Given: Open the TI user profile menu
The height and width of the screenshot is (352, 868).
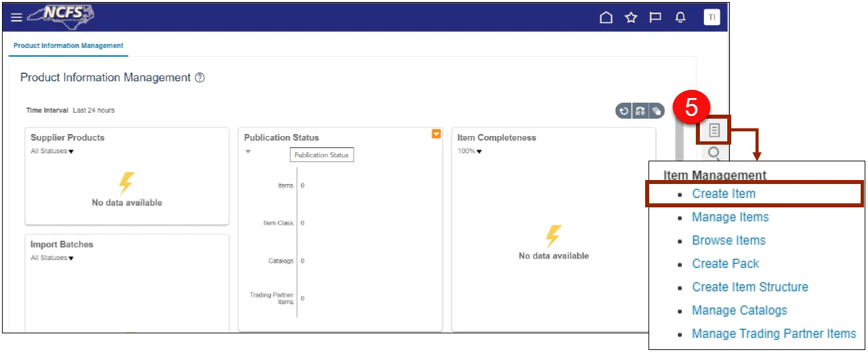Looking at the screenshot, I should click(711, 17).
